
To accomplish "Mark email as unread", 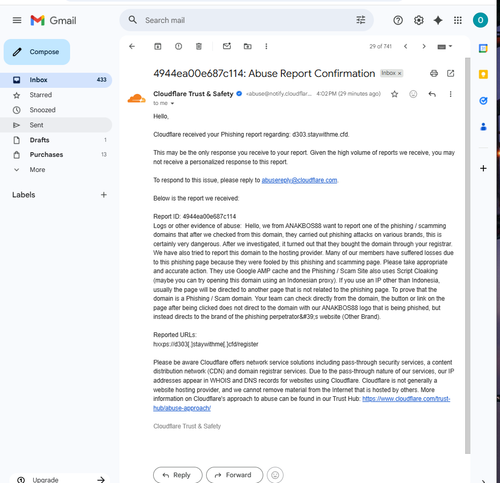I will [x=227, y=46].
